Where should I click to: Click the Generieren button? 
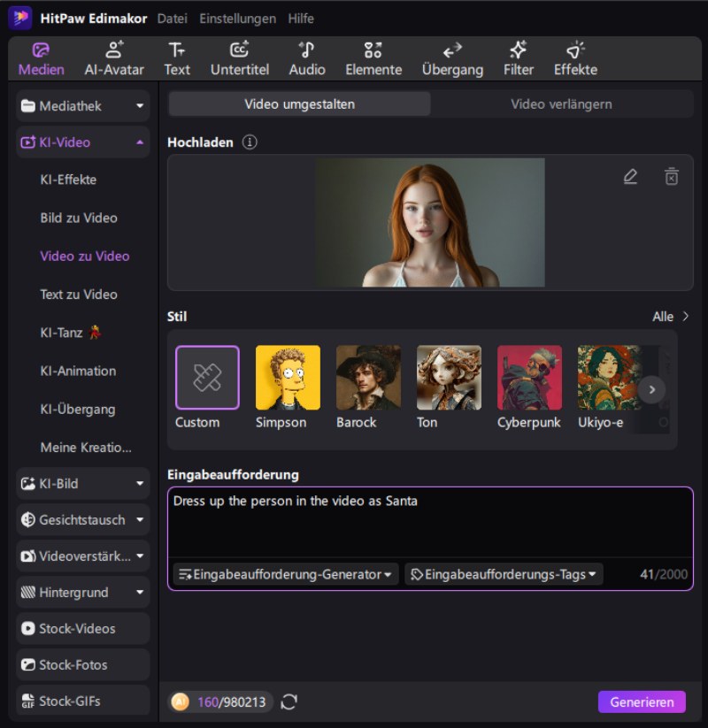click(x=642, y=702)
